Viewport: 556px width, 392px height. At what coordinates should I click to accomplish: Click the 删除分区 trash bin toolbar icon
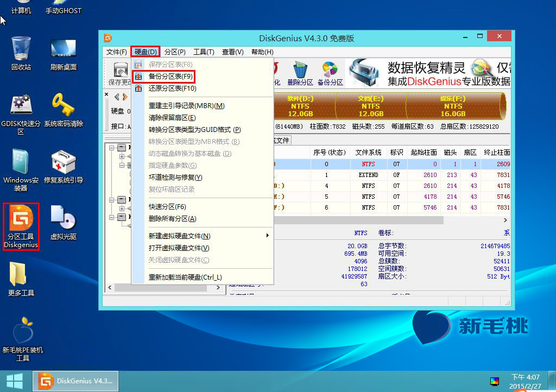300,74
